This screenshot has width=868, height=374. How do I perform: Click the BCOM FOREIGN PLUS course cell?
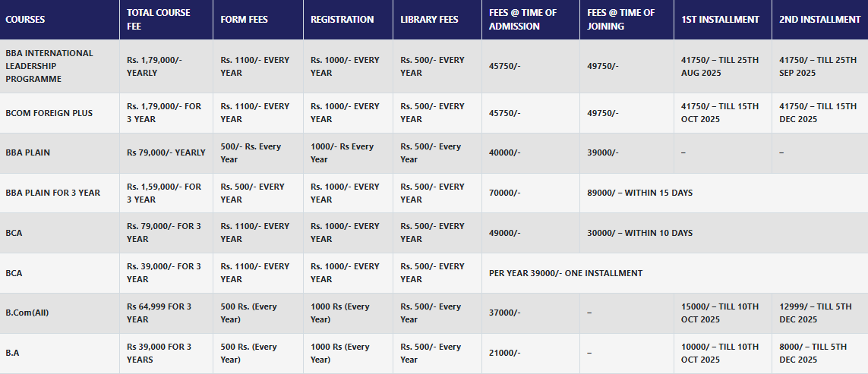59,113
